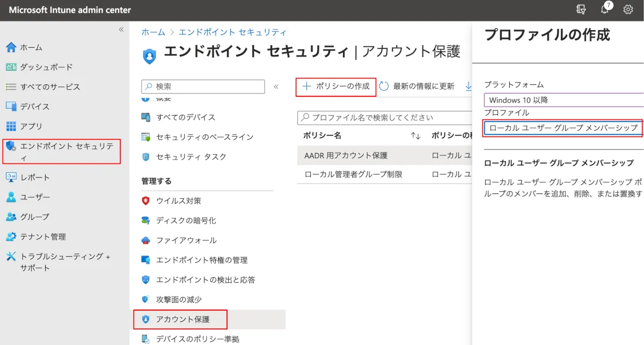This screenshot has height=345, width=644.
Task: Click 最新の情報に更新 refresh button
Action: click(417, 87)
